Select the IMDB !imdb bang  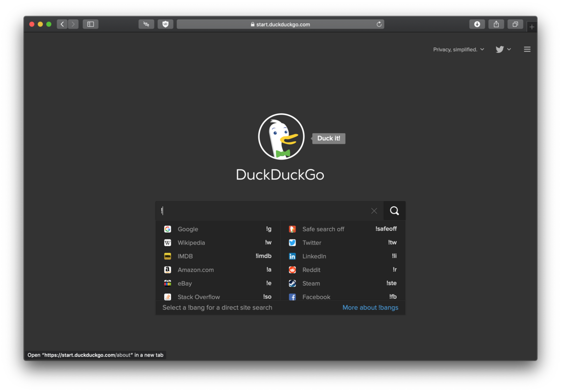218,256
